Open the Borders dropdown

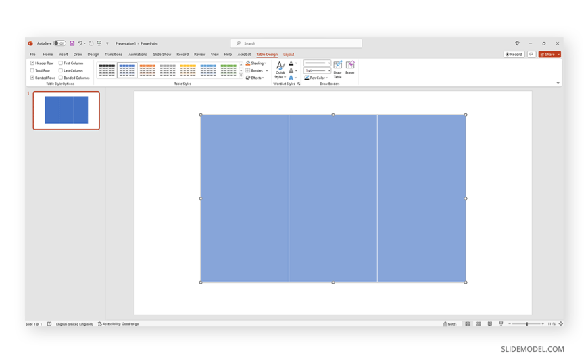(x=257, y=70)
